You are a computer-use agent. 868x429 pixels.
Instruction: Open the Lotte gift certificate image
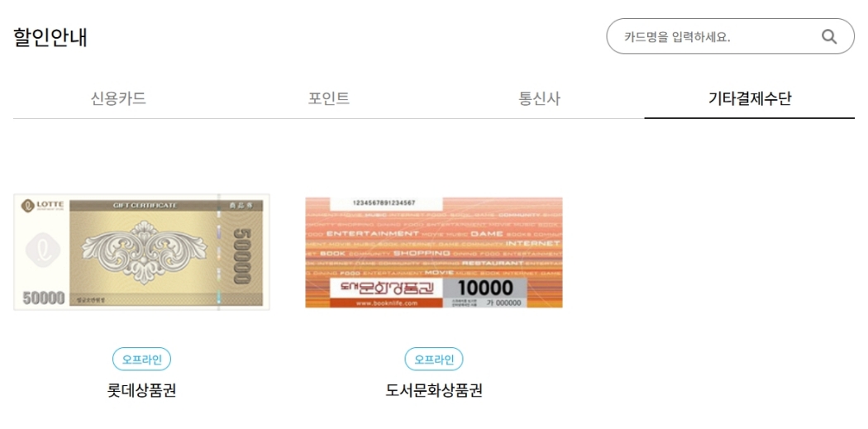(141, 252)
